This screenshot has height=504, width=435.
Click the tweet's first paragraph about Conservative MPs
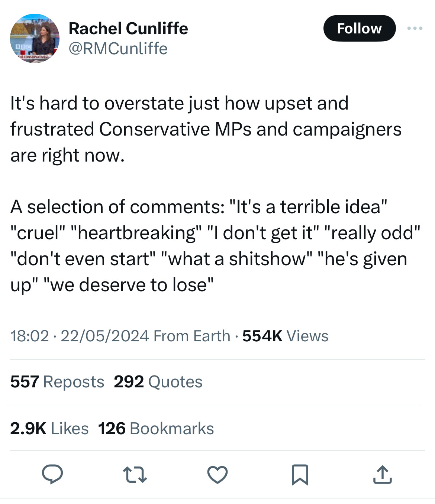click(x=206, y=129)
